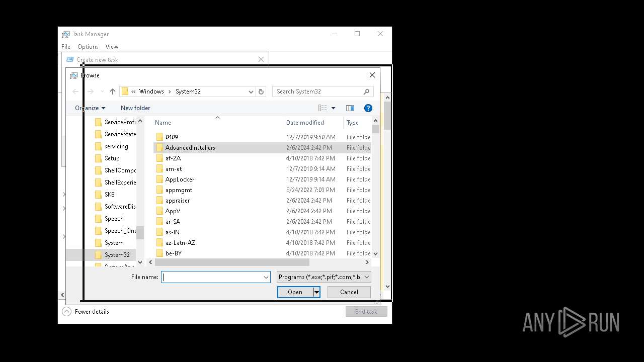Open the File menu in Task Manager
This screenshot has width=644, height=362.
click(x=66, y=47)
